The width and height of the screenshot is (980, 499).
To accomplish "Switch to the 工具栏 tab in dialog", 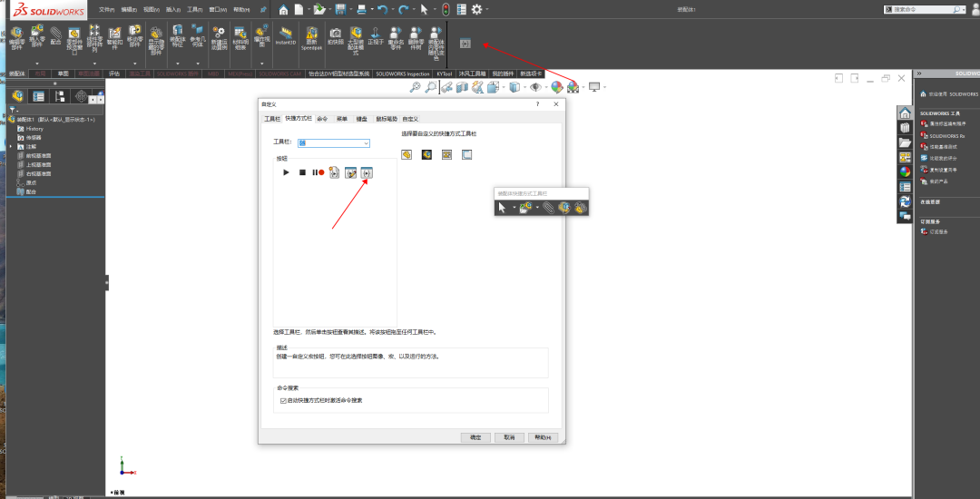I will (x=271, y=118).
